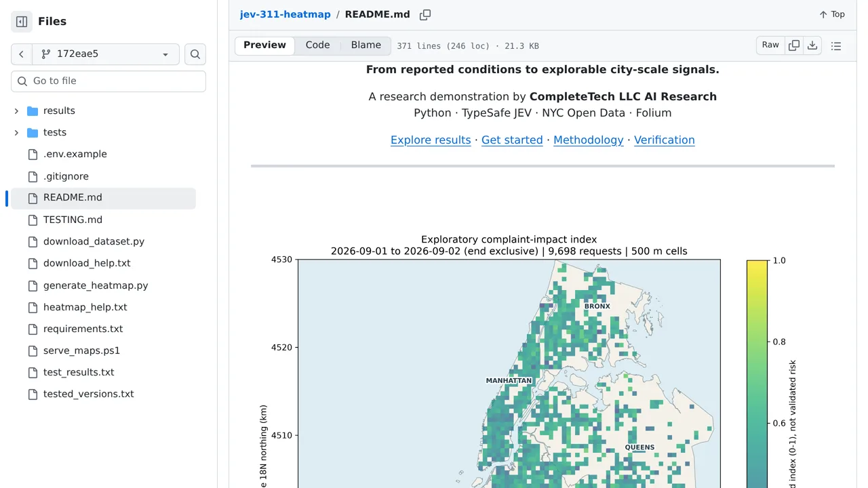Open the jev-311-heatmap repository link
The width and height of the screenshot is (868, 488).
pyautogui.click(x=285, y=14)
